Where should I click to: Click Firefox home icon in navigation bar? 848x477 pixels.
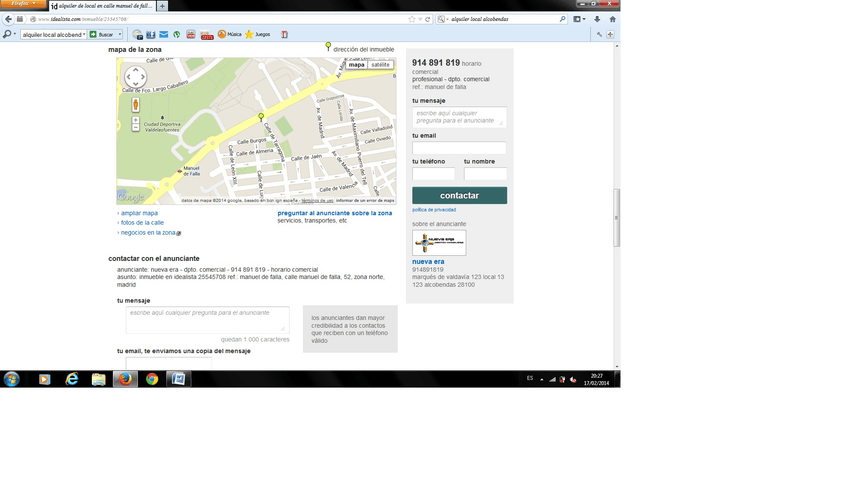pyautogui.click(x=612, y=19)
